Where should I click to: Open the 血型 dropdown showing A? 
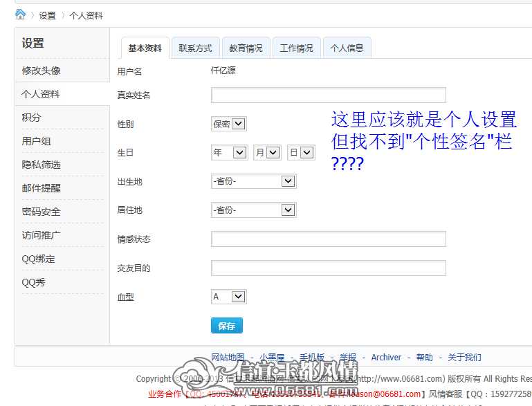[x=228, y=297]
